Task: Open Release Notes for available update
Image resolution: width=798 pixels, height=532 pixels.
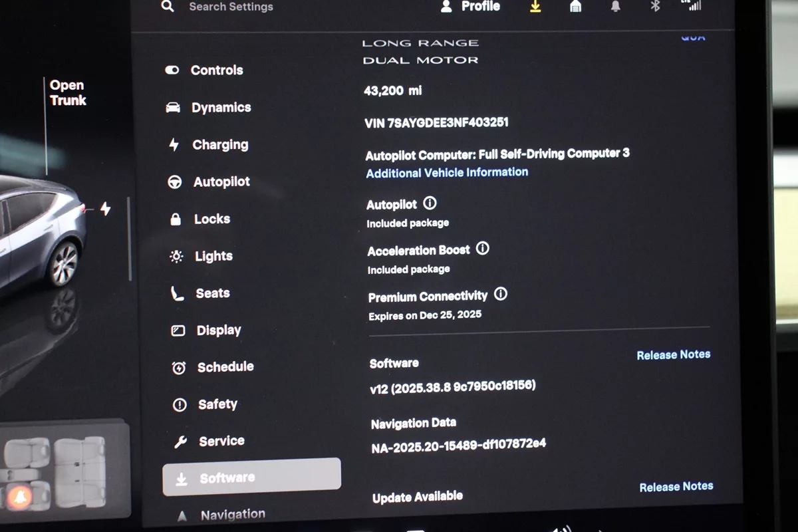Action: pyautogui.click(x=676, y=487)
